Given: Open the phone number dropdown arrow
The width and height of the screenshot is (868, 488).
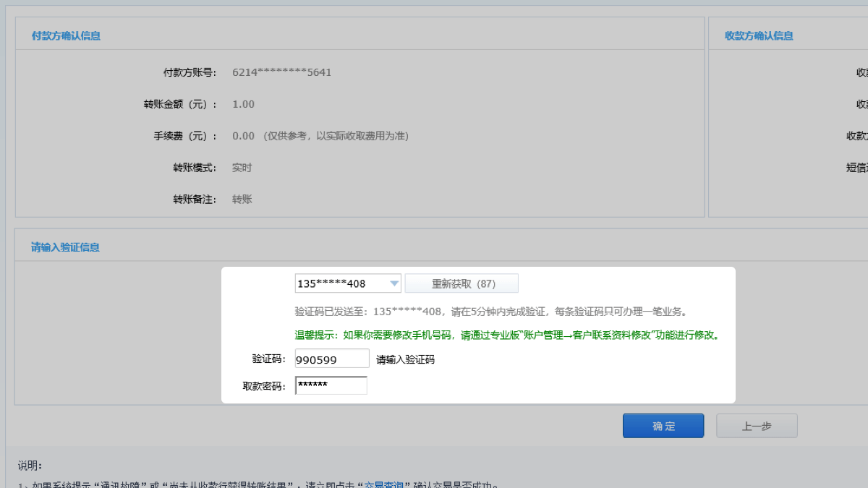Looking at the screenshot, I should [x=394, y=283].
